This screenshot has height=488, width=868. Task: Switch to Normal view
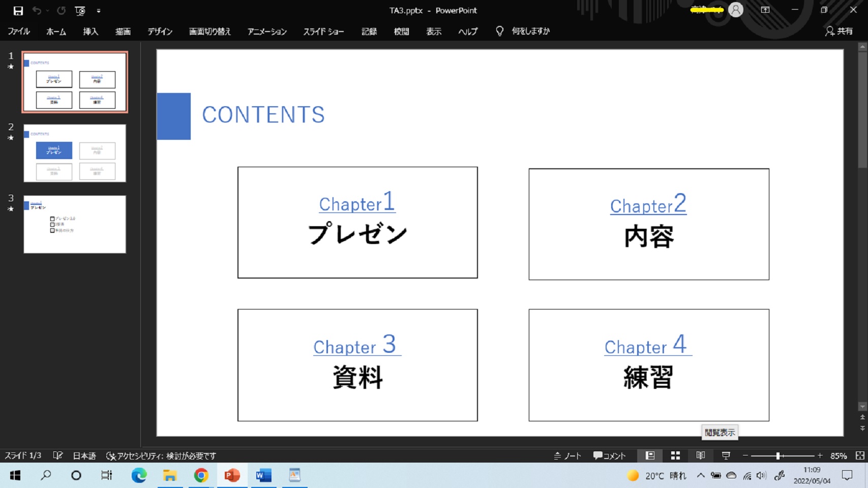(650, 455)
